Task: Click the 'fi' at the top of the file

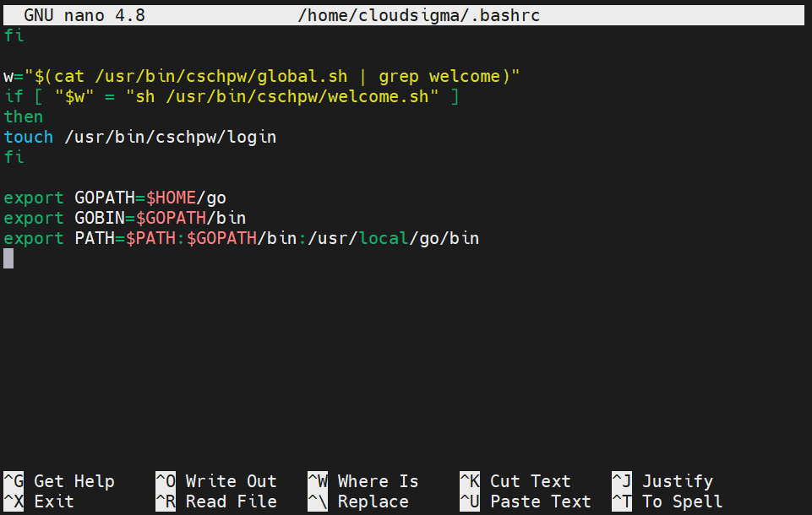Action: tap(14, 35)
